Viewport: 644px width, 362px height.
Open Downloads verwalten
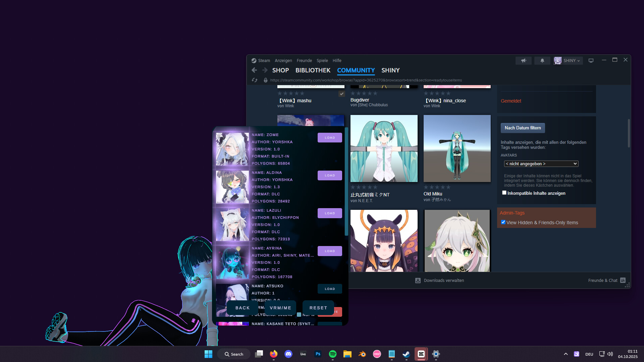click(x=443, y=280)
